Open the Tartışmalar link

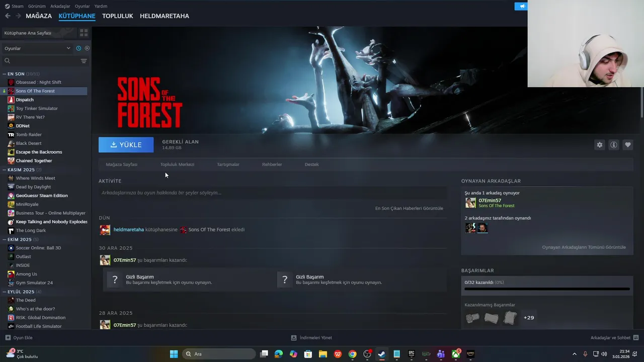(228, 164)
